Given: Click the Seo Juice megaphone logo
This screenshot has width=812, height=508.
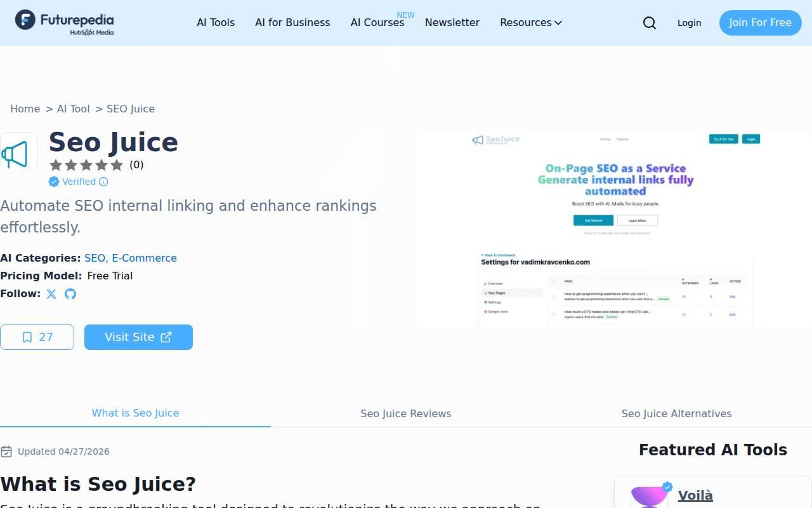Looking at the screenshot, I should (x=18, y=151).
